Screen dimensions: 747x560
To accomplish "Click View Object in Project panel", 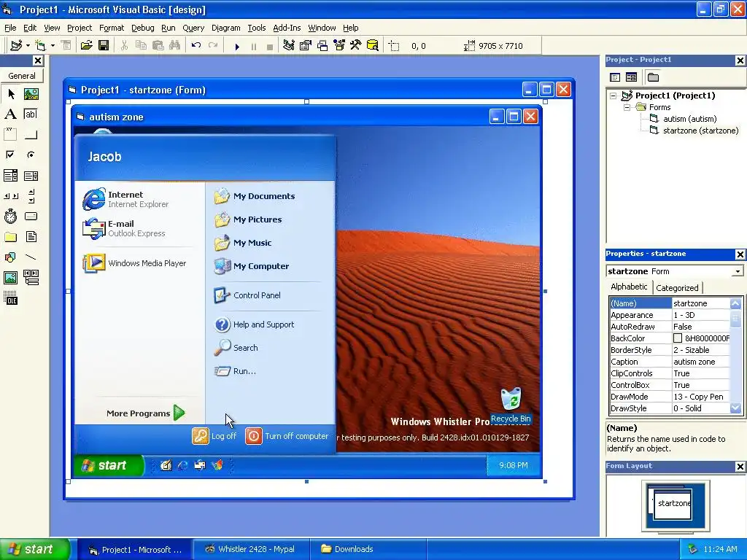I will point(631,77).
